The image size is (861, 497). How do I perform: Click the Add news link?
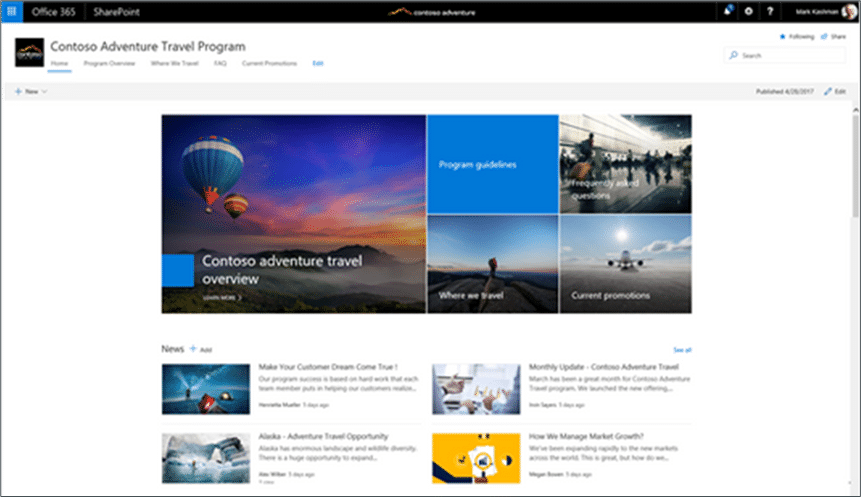pos(200,349)
